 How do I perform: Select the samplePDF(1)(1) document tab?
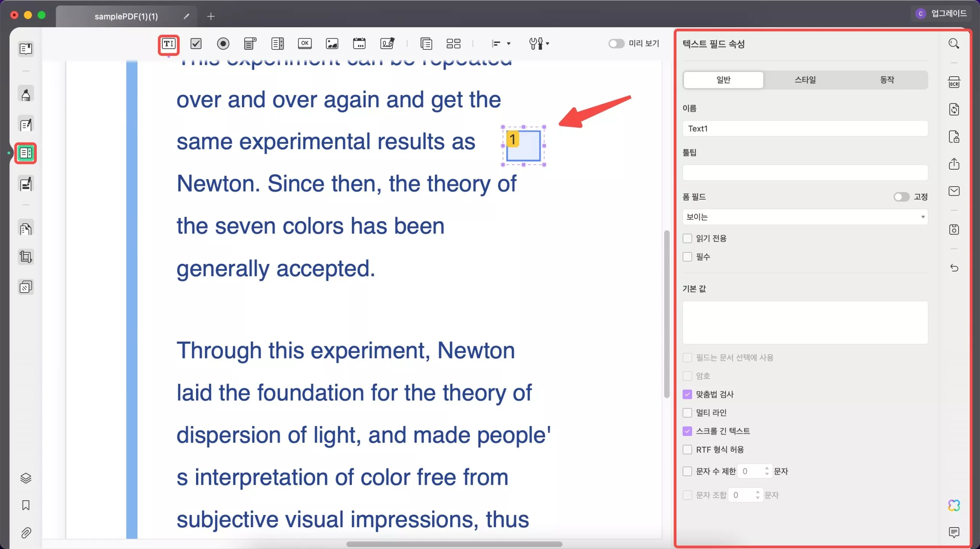point(126,16)
